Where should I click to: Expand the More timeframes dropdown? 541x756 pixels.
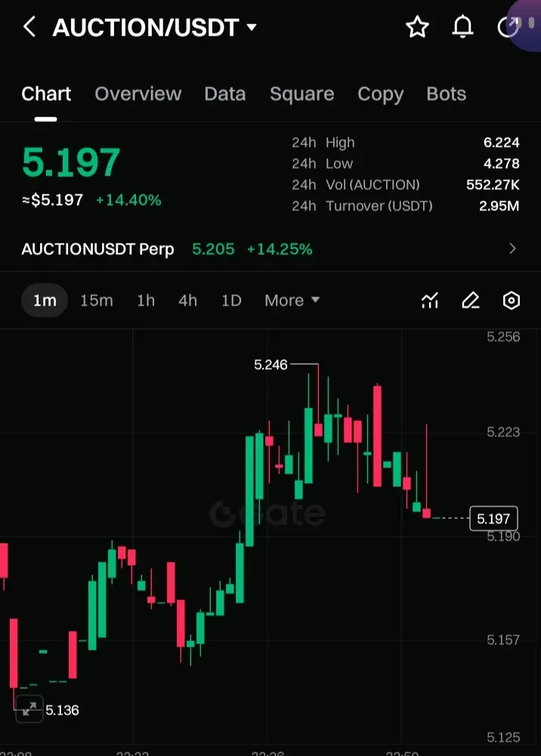(x=292, y=300)
